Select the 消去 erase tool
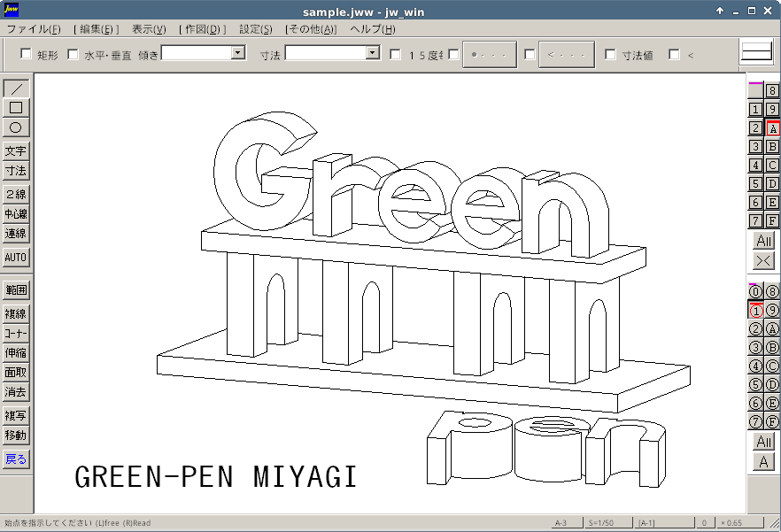 16,392
